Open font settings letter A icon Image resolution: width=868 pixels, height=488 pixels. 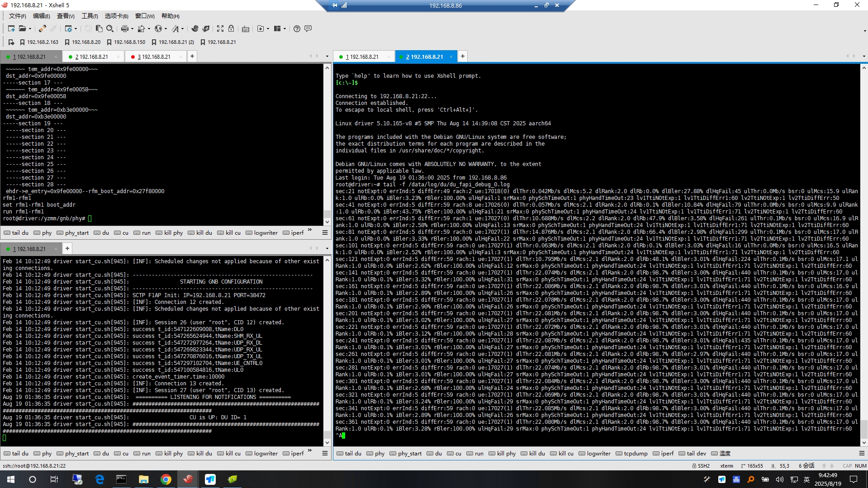[175, 28]
